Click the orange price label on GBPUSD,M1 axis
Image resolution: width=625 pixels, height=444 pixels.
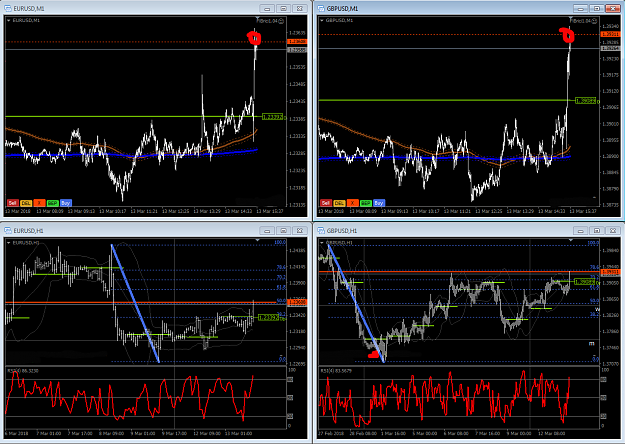[611, 34]
